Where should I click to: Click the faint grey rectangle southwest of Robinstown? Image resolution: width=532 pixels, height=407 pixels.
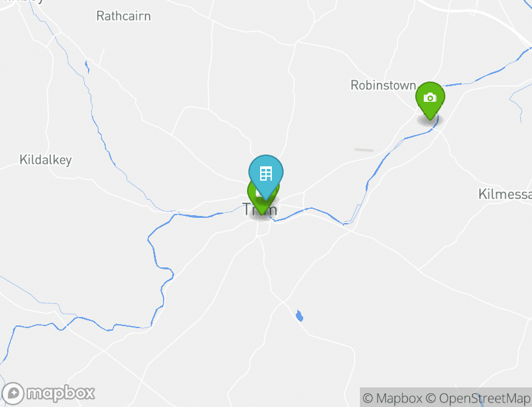[364, 150]
